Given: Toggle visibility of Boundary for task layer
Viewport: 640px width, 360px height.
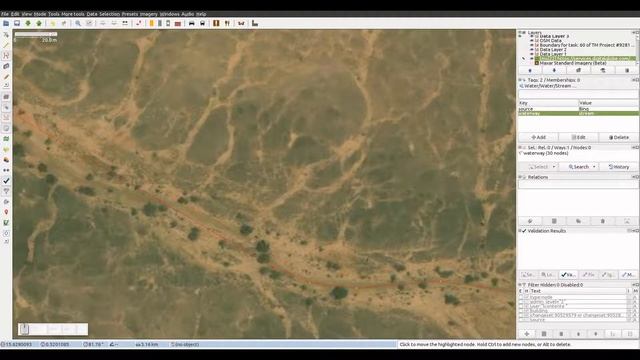Looking at the screenshot, I should tap(532, 45).
